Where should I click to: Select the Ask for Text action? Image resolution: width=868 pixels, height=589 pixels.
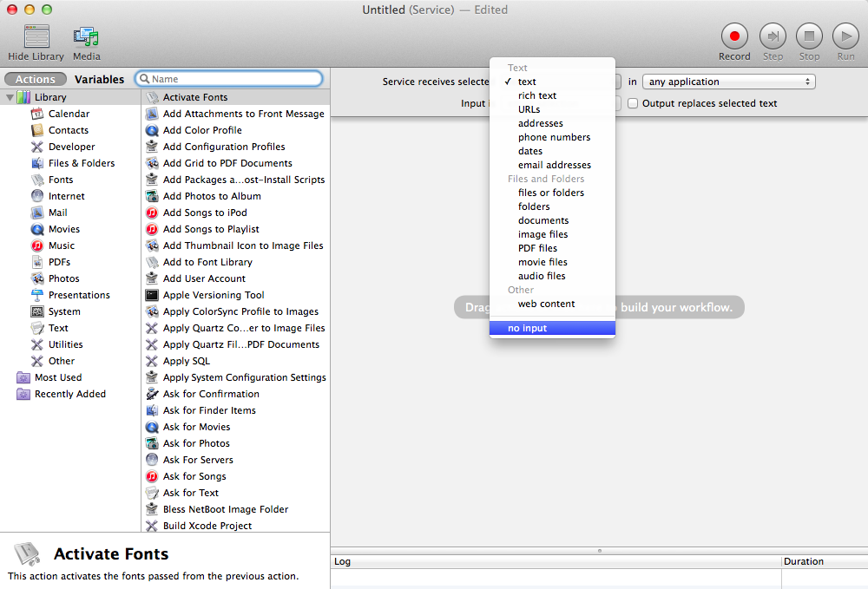coord(236,493)
